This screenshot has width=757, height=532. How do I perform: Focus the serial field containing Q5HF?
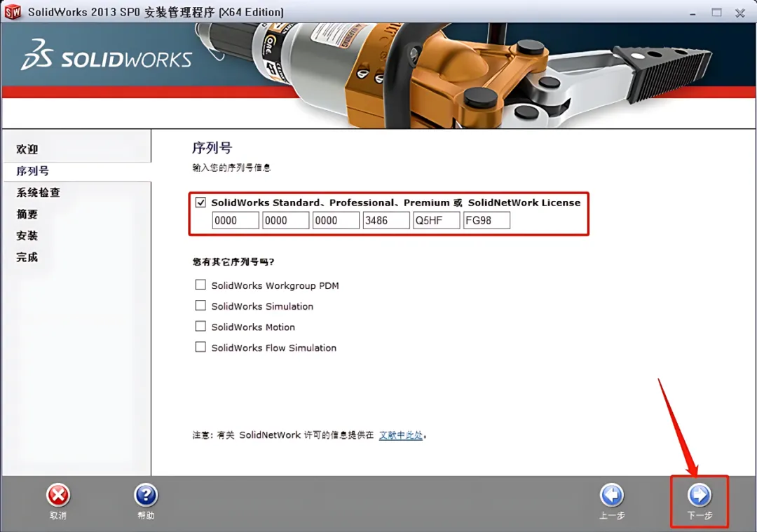[x=437, y=221]
